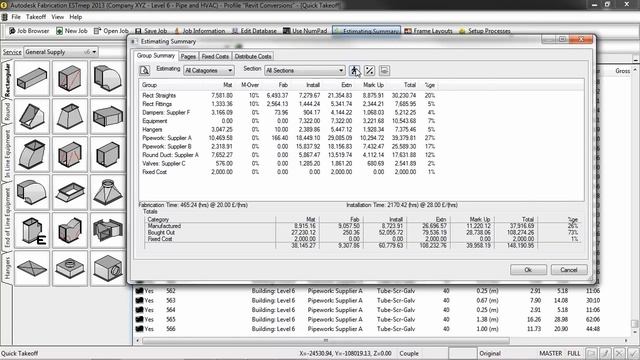Click the horizontal scrollbar of the item list
The width and height of the screenshot is (640, 360).
pyautogui.click(x=325, y=340)
